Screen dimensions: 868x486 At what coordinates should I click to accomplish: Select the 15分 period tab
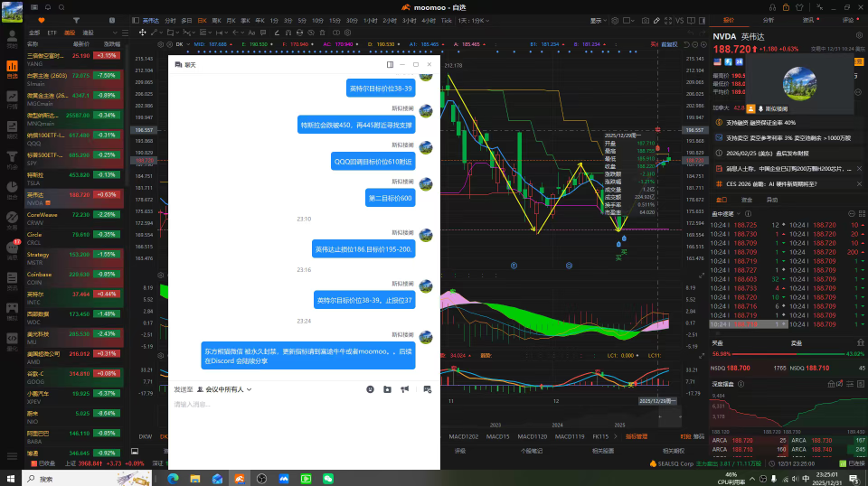click(335, 21)
